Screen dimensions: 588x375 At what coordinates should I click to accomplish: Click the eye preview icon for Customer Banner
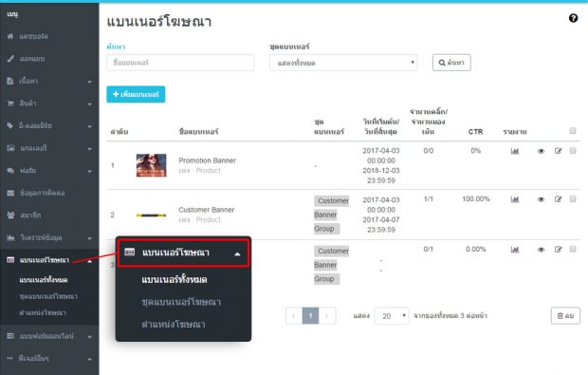point(541,199)
